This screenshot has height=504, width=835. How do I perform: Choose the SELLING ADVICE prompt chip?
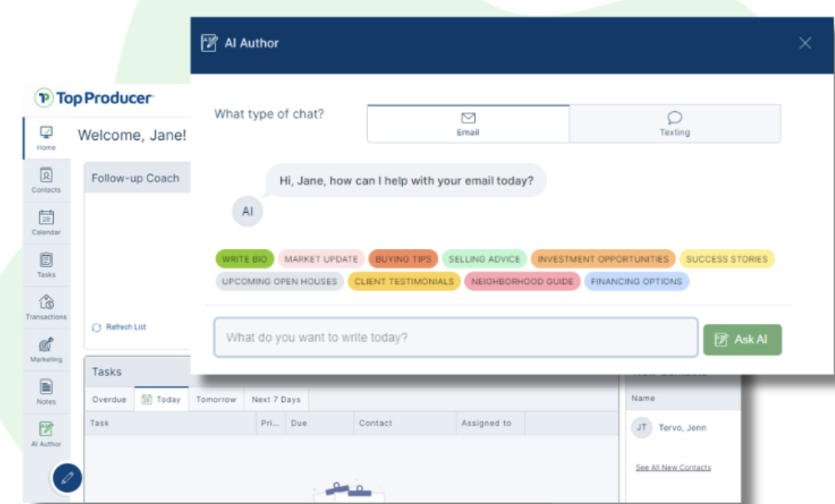[484, 259]
